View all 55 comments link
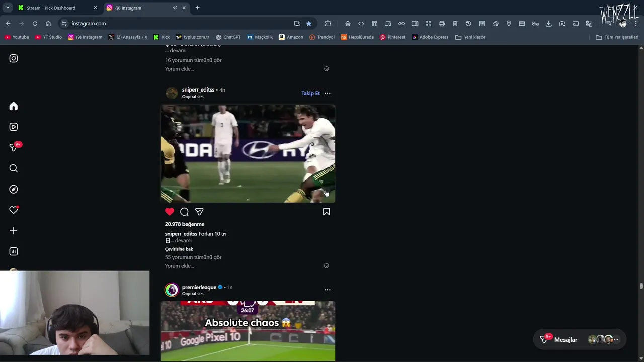 (x=193, y=257)
